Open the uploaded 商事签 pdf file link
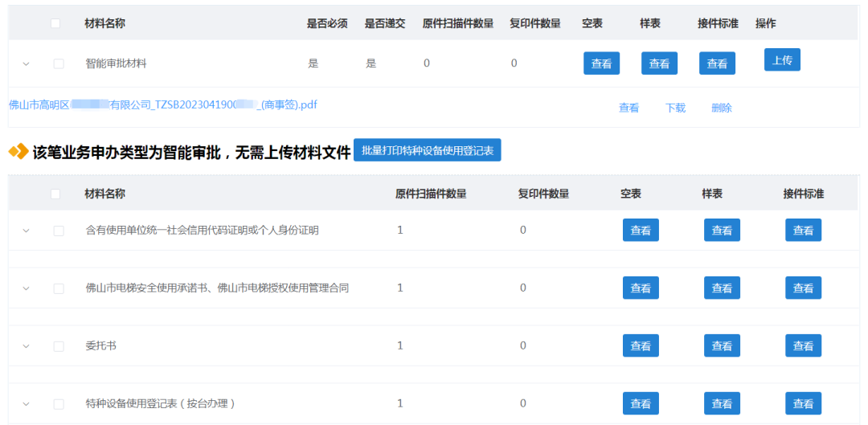 tap(163, 104)
